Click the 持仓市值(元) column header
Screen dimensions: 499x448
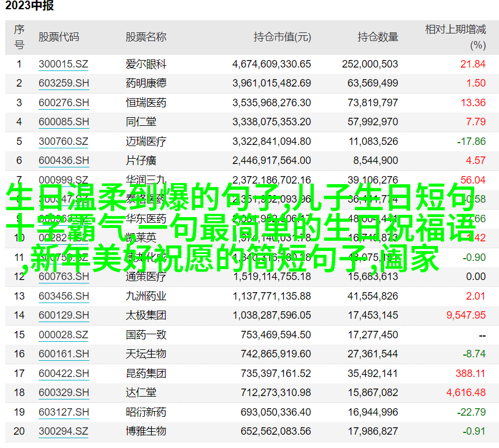pos(282,37)
